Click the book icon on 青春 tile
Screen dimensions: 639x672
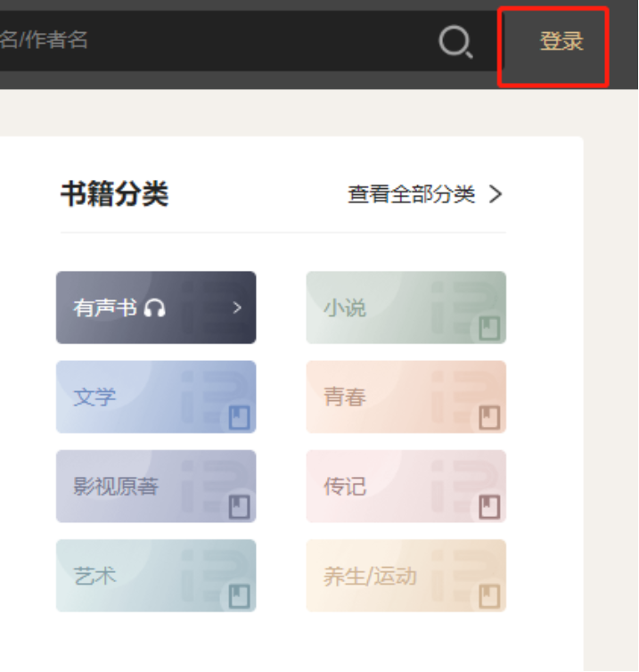[x=488, y=417]
